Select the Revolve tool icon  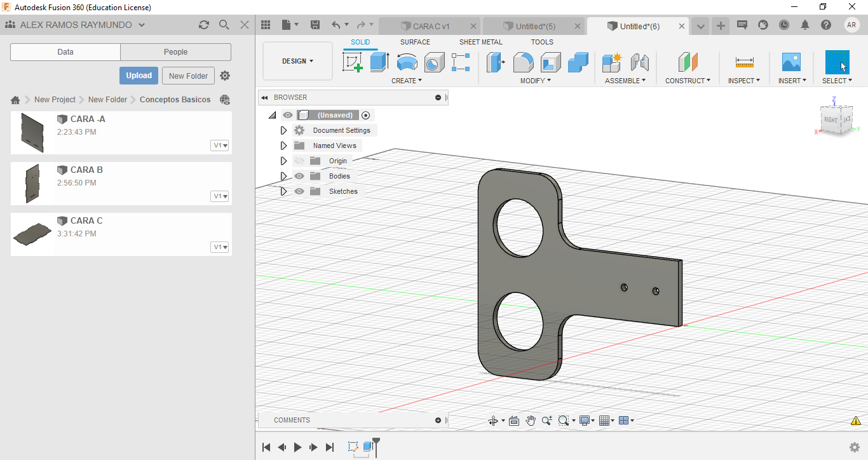(x=407, y=62)
